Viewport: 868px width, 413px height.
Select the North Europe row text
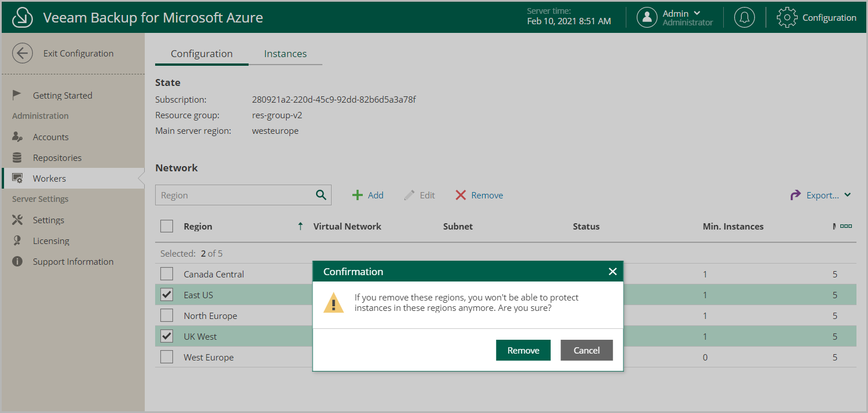211,316
